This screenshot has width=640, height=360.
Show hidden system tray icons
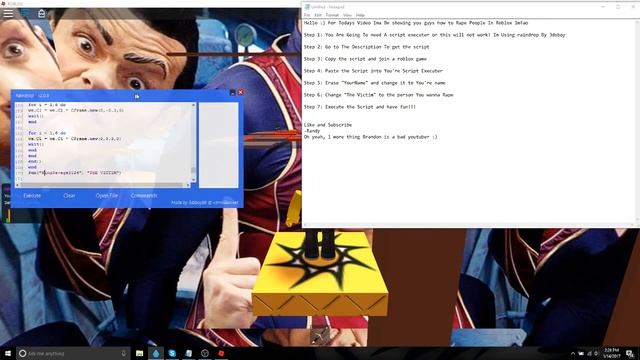(573, 353)
